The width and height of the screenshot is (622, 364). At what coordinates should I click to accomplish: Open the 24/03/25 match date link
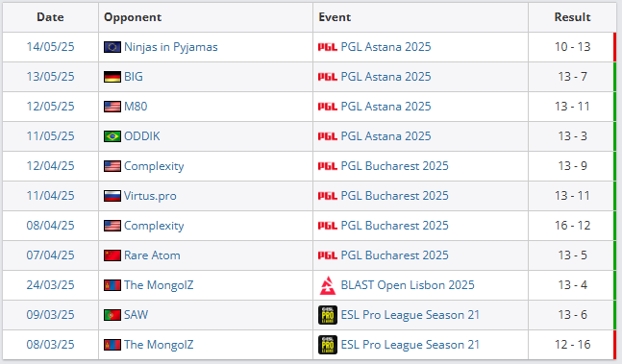(x=50, y=285)
